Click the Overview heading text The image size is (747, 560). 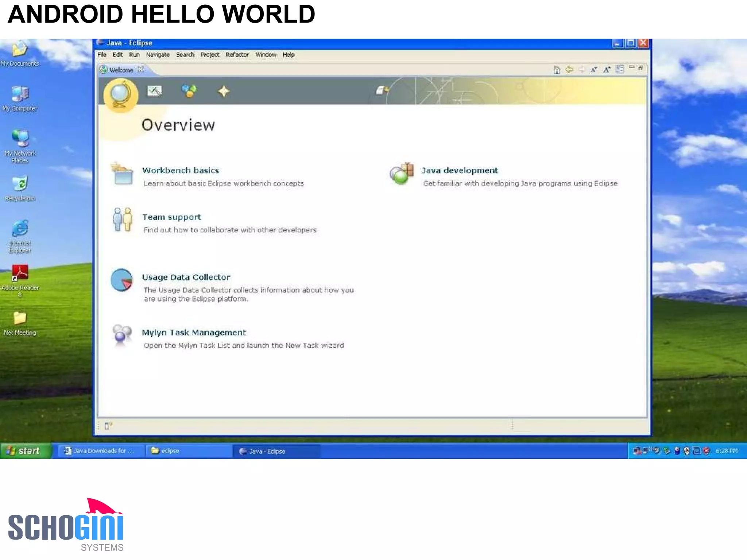pos(178,125)
